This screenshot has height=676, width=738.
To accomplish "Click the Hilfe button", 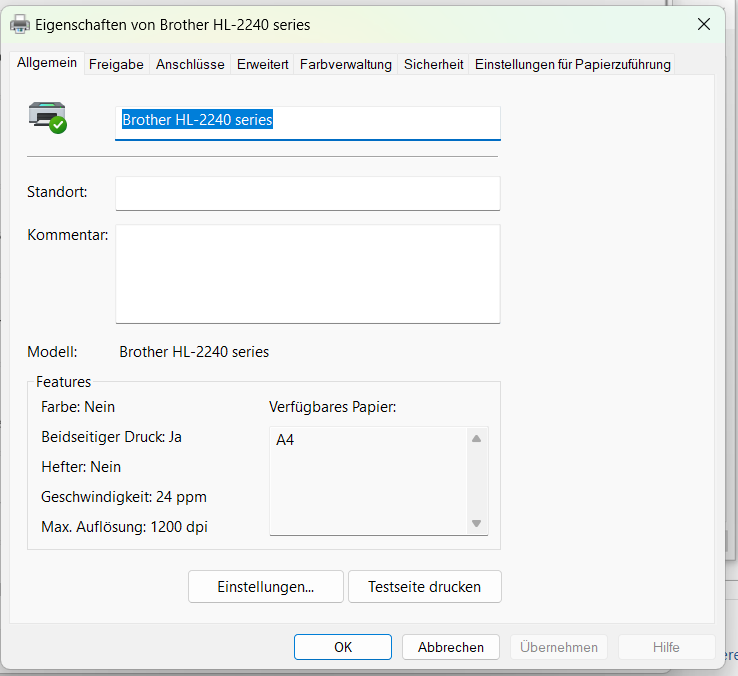I will coord(666,647).
